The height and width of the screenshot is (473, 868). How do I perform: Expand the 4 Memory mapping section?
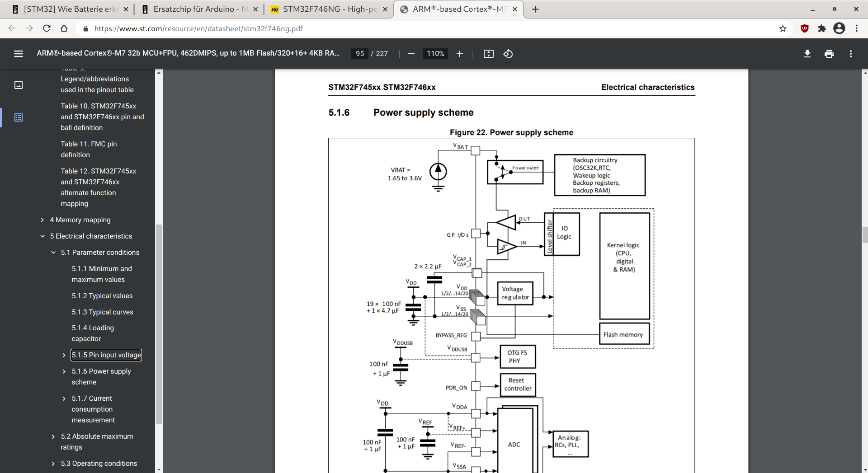click(x=42, y=220)
